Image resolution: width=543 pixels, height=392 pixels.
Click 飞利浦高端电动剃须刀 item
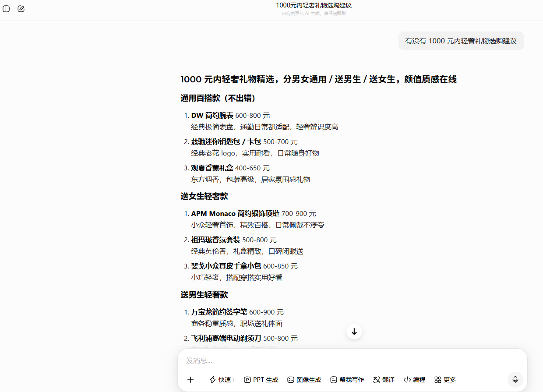[x=226, y=339]
